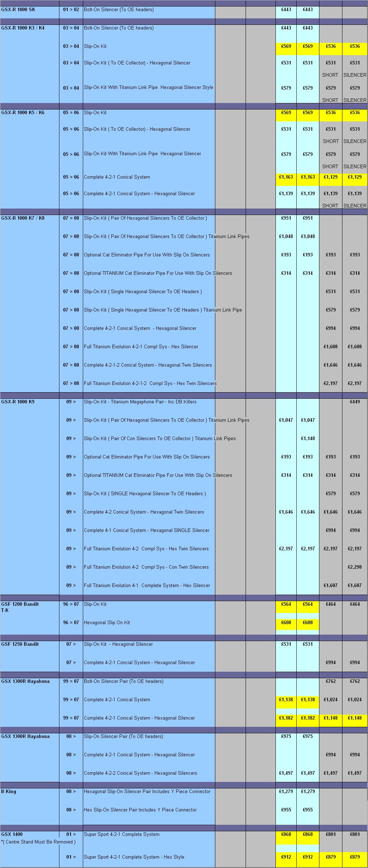Select 'Full Titanium Evolution 4-2-1 Compl Sys - Hex Silencer'
Screen dimensions: 368x868
point(141,346)
